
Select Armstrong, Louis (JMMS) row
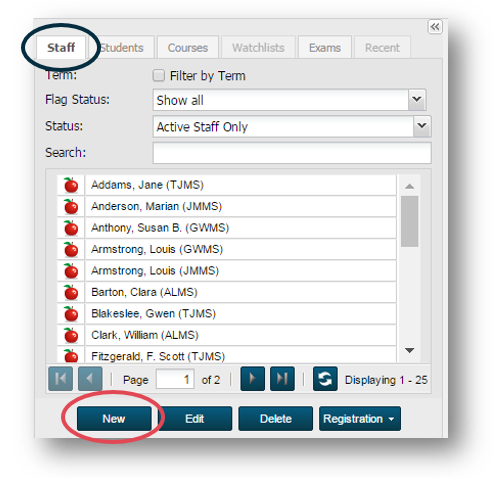[x=227, y=271]
